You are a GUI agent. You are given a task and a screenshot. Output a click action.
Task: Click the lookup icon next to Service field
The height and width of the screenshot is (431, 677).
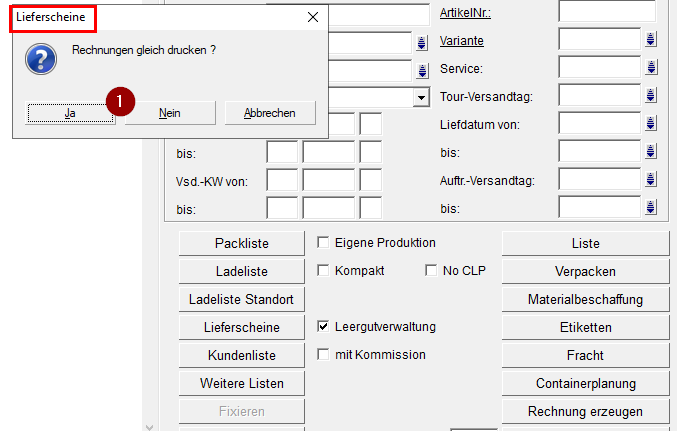click(x=651, y=68)
